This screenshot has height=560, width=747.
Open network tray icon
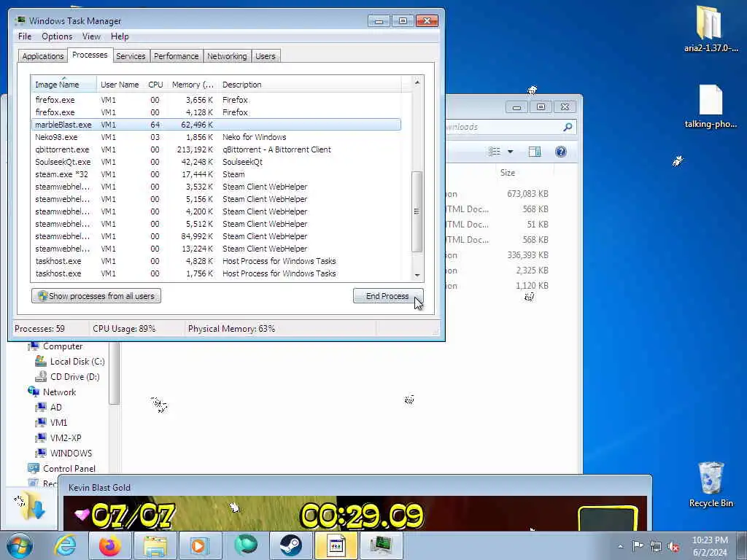(656, 546)
